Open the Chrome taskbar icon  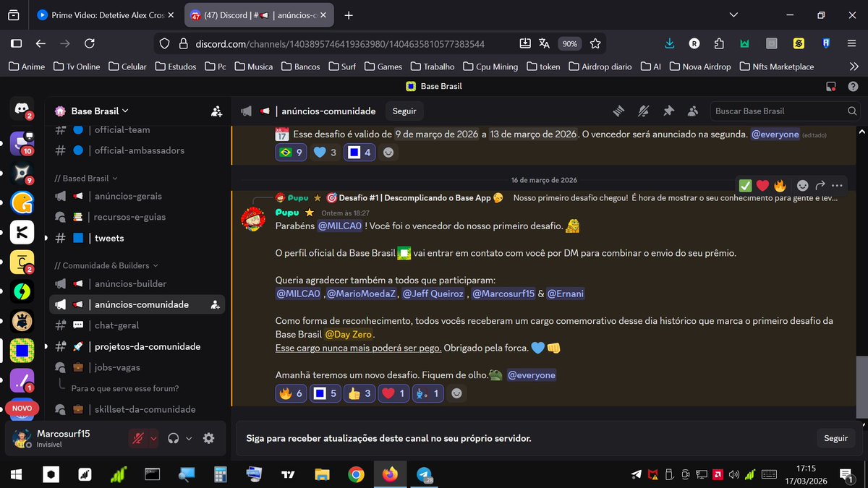coord(356,475)
